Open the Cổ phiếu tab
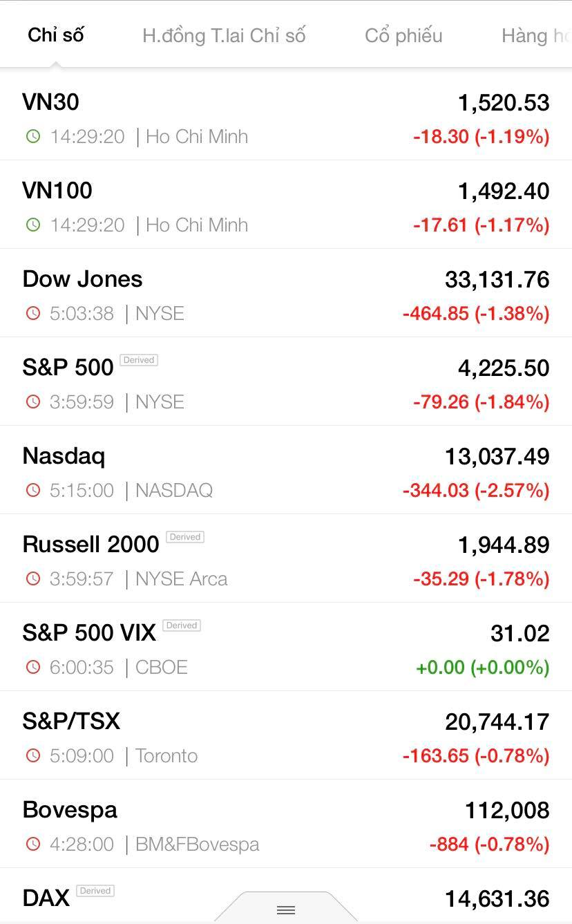Image resolution: width=572 pixels, height=924 pixels. click(x=403, y=35)
